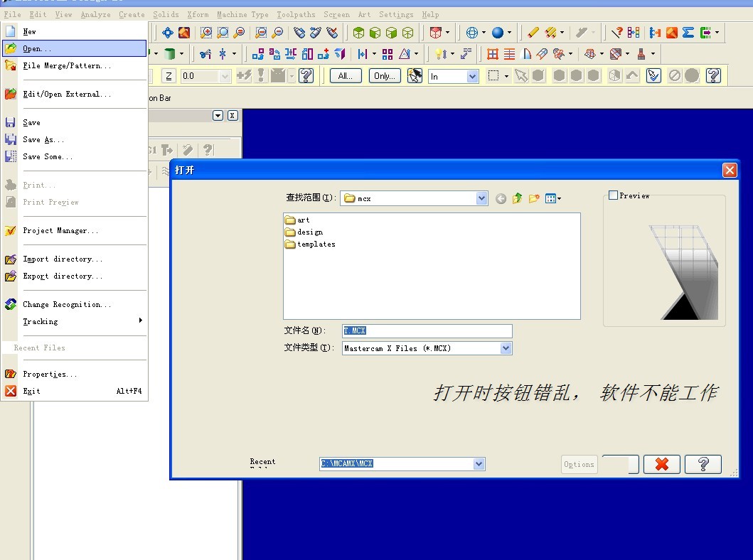
Task: Click the Repaint icon beside Fit
Action: (x=184, y=33)
